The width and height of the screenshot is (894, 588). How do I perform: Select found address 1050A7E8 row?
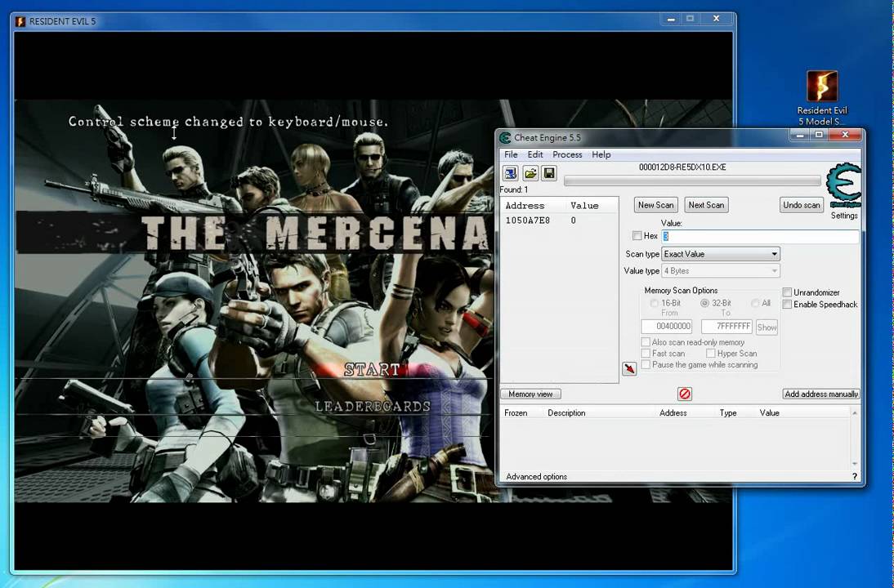pyautogui.click(x=559, y=220)
